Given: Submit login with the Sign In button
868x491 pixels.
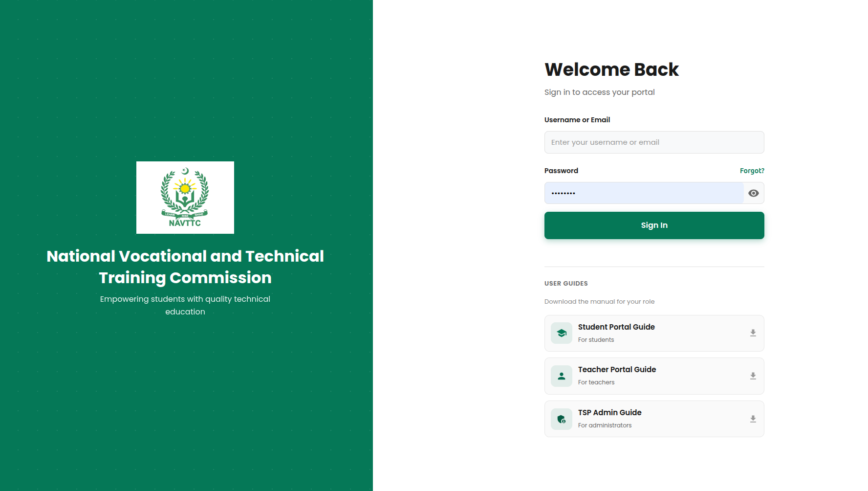Looking at the screenshot, I should (654, 225).
